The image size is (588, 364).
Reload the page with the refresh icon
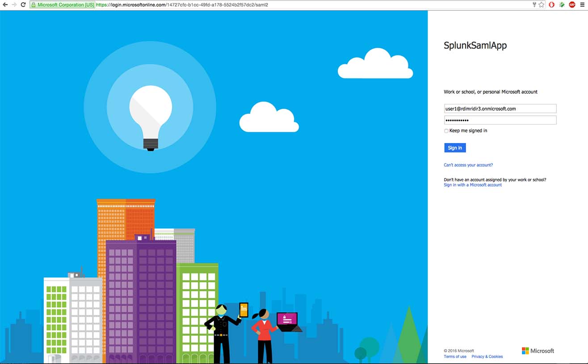[x=23, y=4]
